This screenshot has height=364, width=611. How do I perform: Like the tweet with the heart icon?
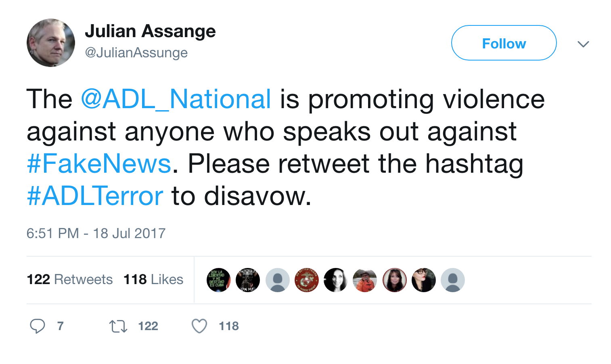tap(199, 326)
